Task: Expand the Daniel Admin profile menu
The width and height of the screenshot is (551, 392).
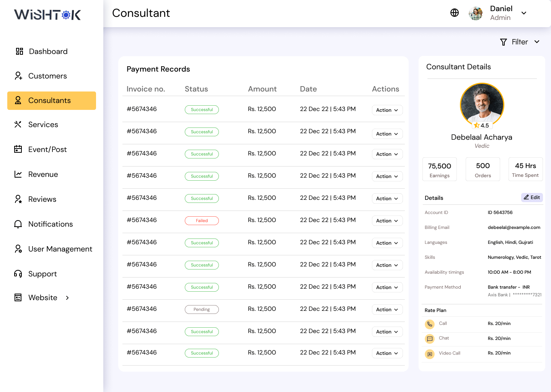Action: (524, 13)
